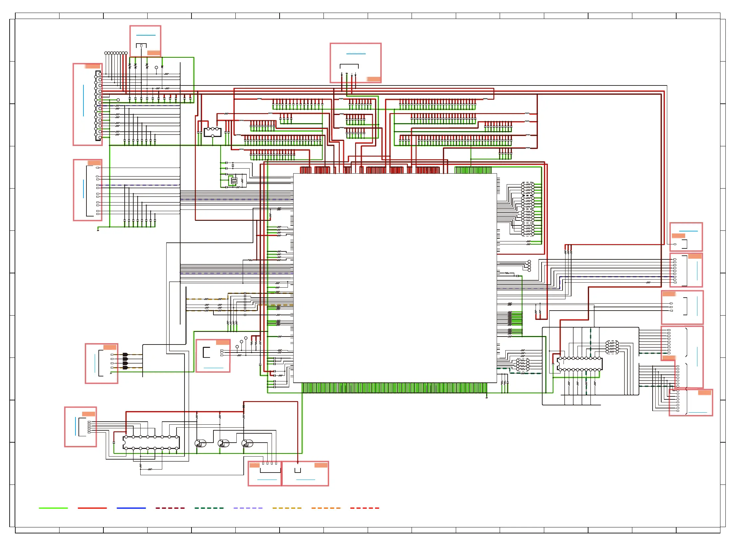Select the large central square IC

395,278
